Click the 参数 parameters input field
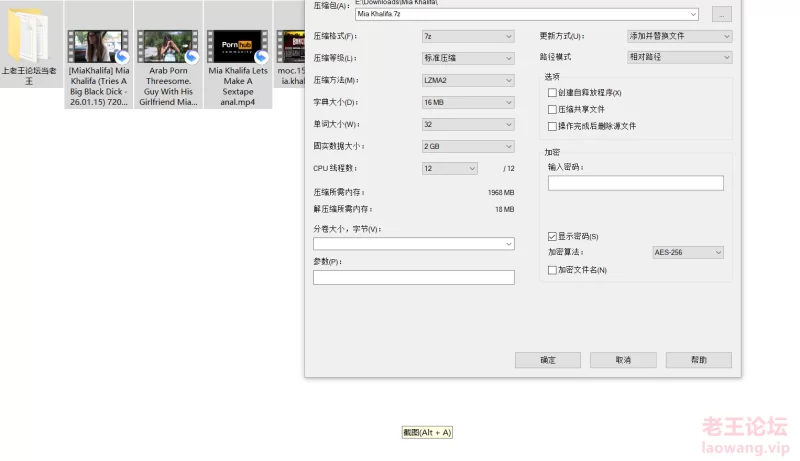Screen dimensions: 800x461 pyautogui.click(x=414, y=277)
